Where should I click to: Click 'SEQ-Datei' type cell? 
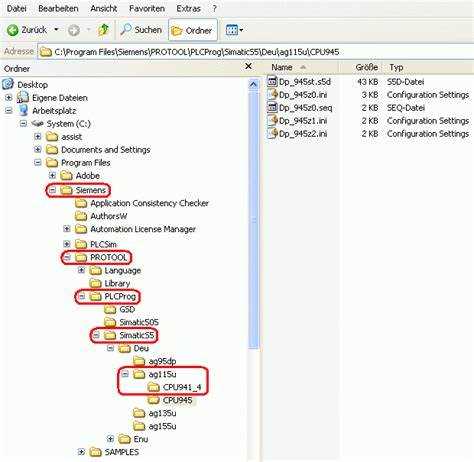pos(406,108)
